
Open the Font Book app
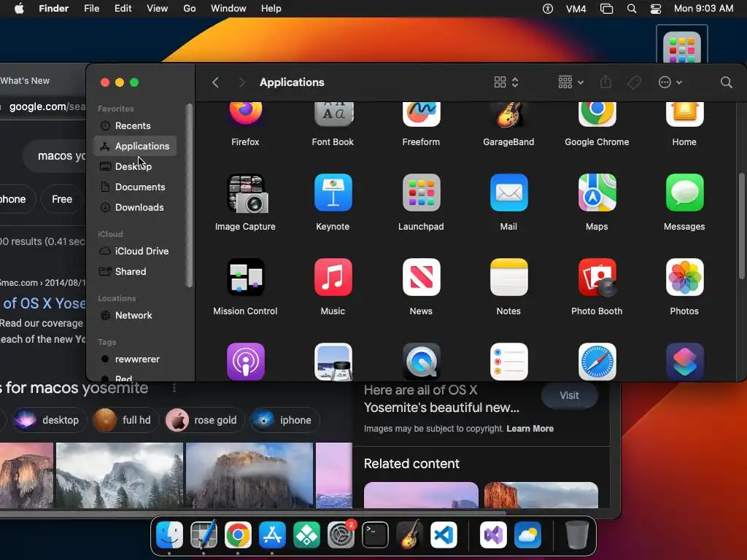click(x=333, y=114)
